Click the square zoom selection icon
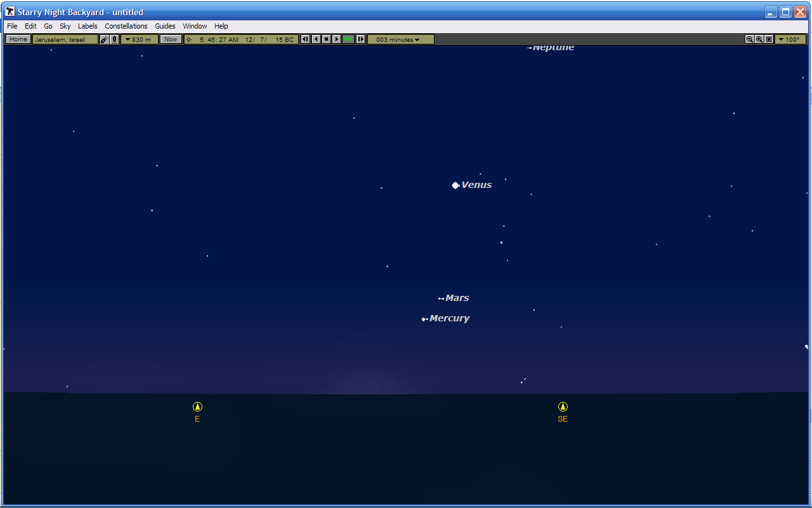This screenshot has width=812, height=508. point(769,39)
